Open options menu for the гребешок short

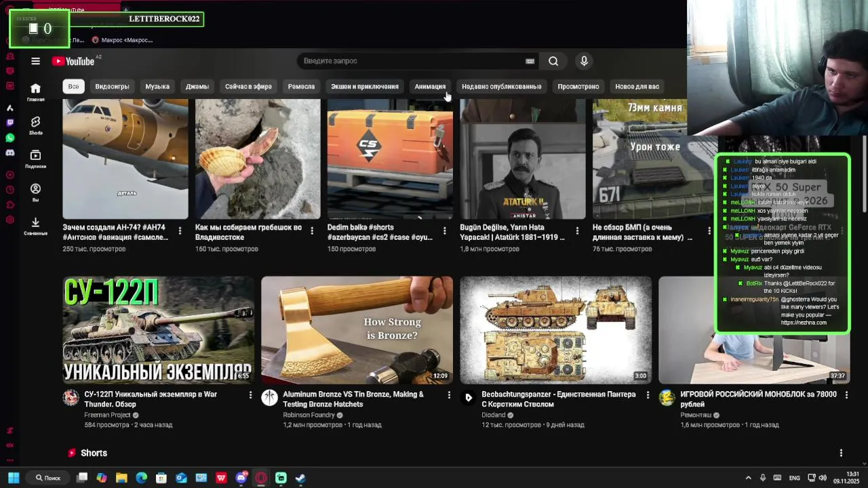pos(312,231)
